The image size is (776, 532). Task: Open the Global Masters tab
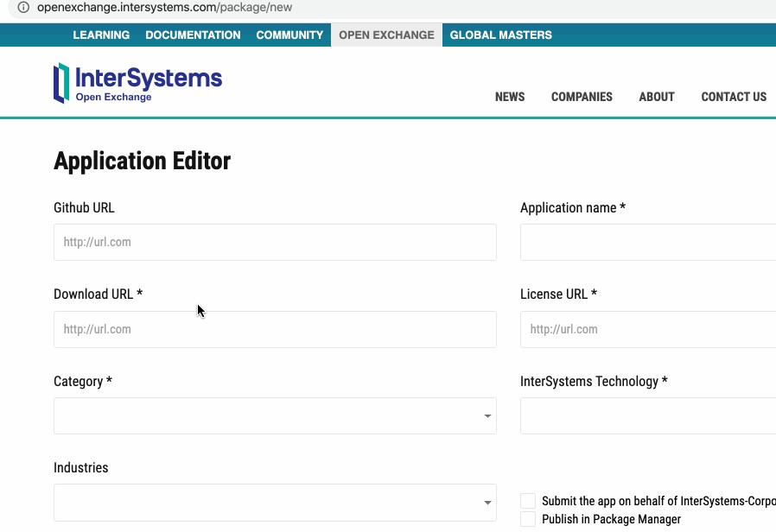[x=500, y=35]
